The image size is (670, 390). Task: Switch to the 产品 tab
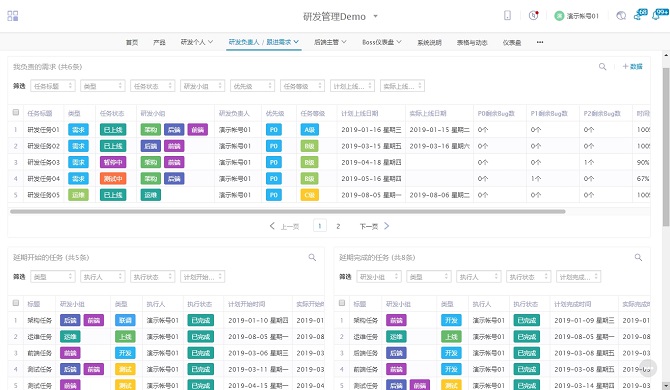tap(159, 42)
